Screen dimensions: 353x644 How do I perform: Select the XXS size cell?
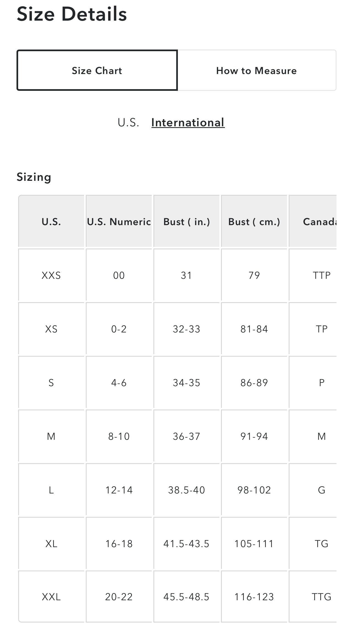click(x=51, y=275)
